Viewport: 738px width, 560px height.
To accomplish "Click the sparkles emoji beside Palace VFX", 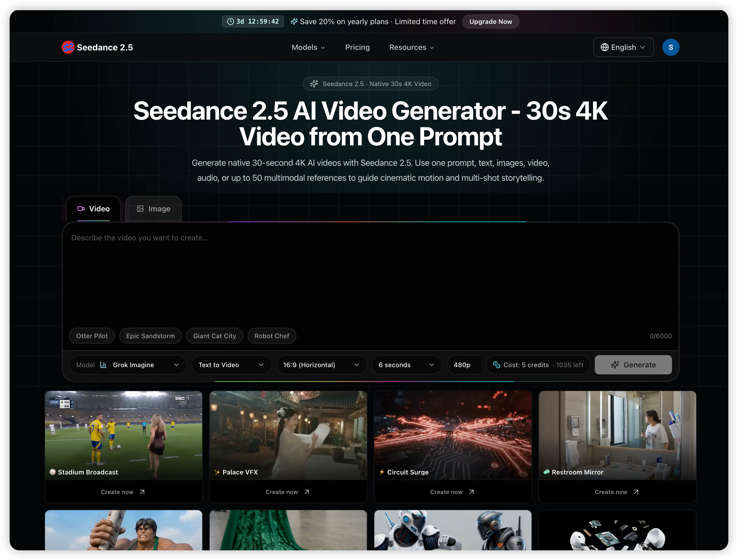I will point(217,472).
